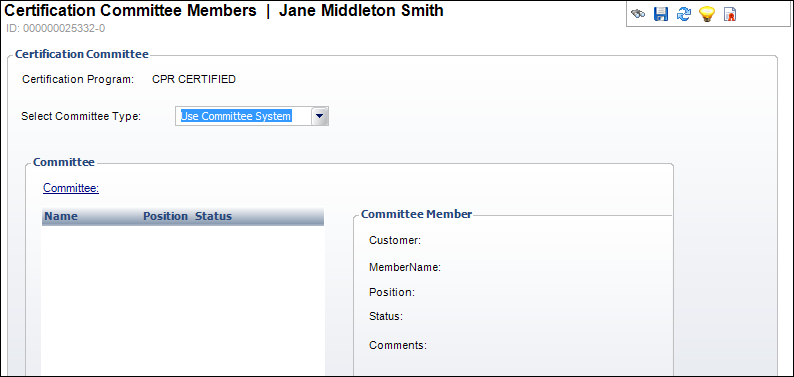Click the CPR CERTIFIED program value
794x377 pixels.
(x=194, y=79)
